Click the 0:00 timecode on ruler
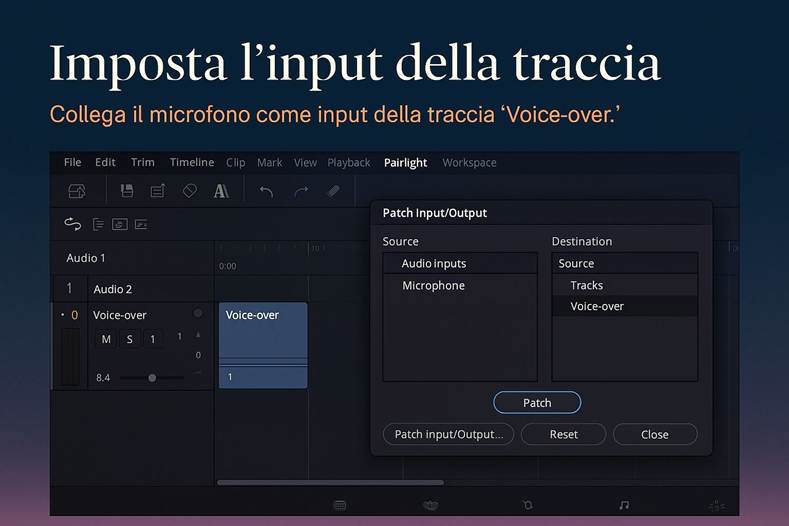Screen dimensions: 789x526 [227, 266]
